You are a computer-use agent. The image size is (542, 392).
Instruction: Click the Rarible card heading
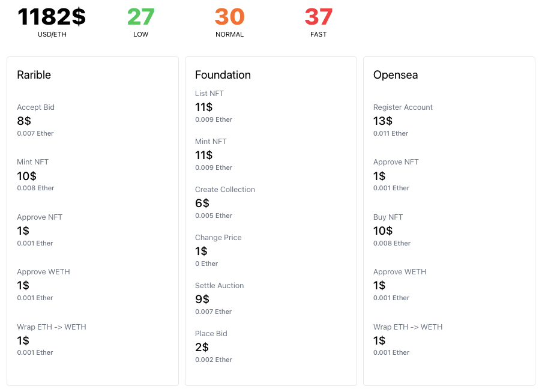click(34, 75)
